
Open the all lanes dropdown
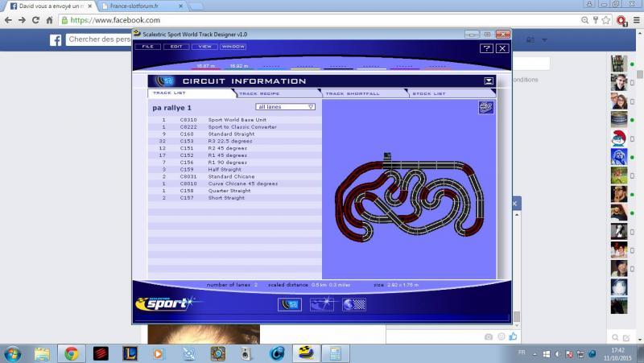[286, 106]
